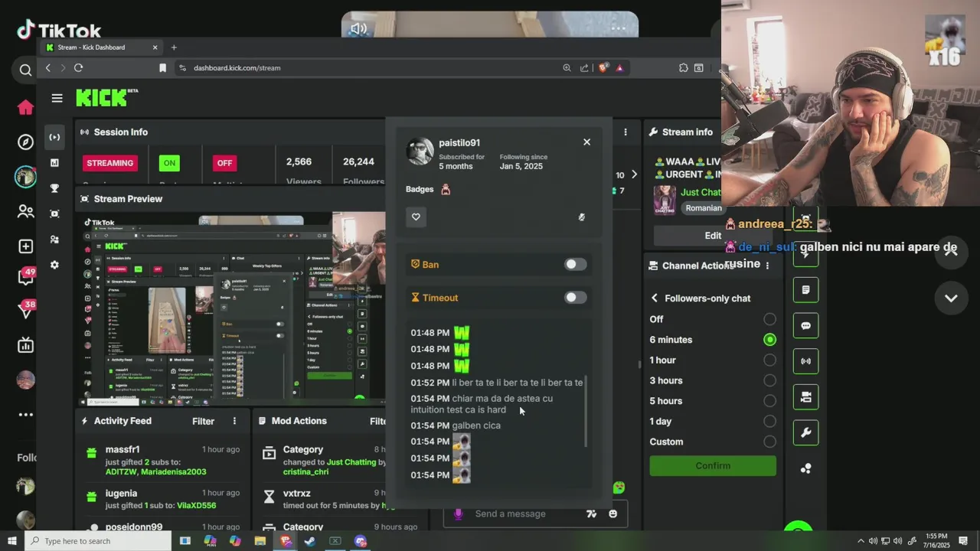The height and width of the screenshot is (551, 980).
Task: Open the Stream page in the Kick sidebar
Action: [x=54, y=137]
